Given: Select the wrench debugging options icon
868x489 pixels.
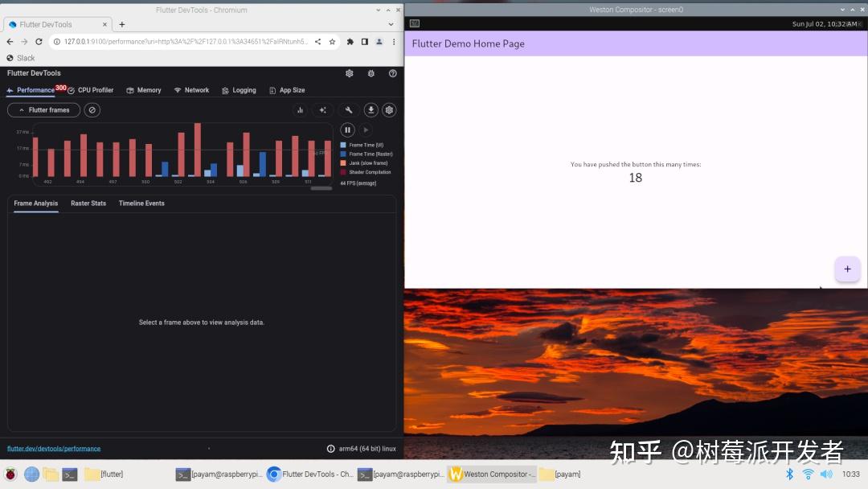Looking at the screenshot, I should click(x=349, y=110).
